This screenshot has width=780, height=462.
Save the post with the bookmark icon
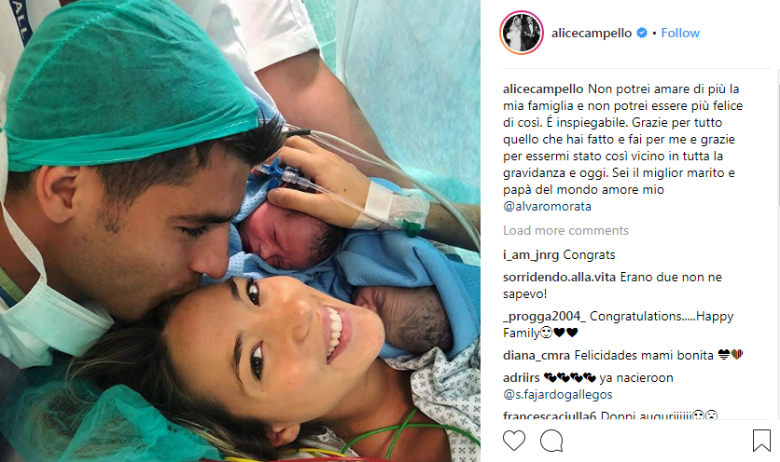point(761,441)
